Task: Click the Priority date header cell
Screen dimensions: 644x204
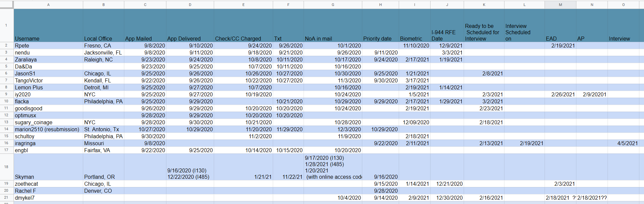Action: 381,26
